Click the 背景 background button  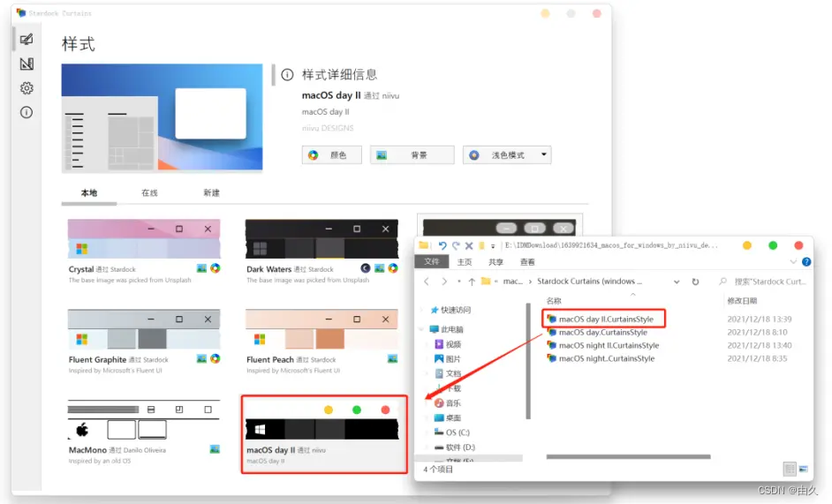[x=412, y=155]
